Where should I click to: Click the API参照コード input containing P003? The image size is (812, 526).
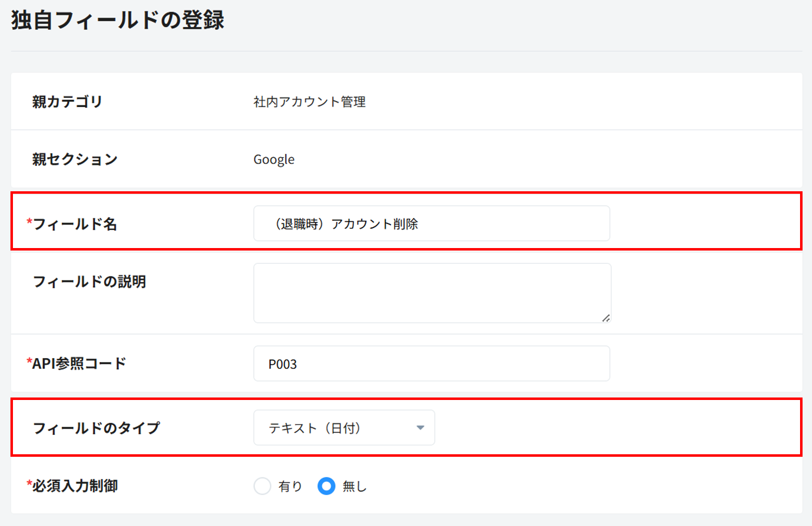click(x=431, y=364)
